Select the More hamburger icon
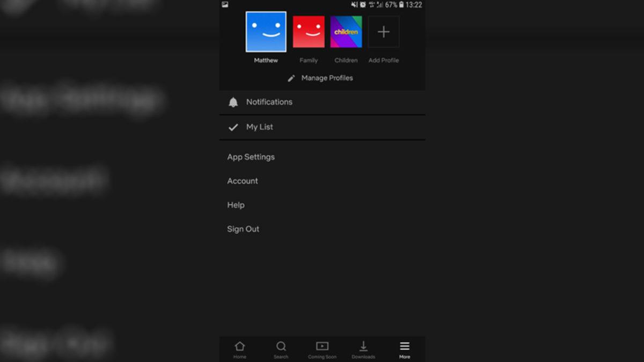 404,347
